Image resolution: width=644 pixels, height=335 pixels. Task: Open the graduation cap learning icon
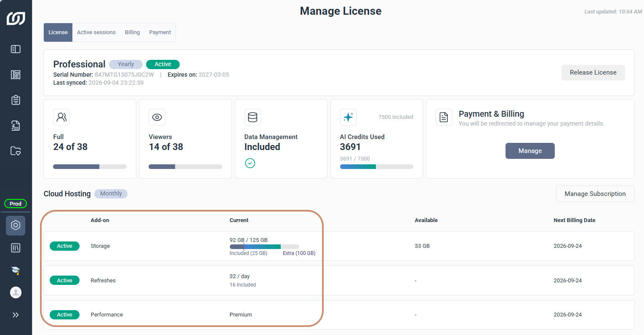pos(16,270)
